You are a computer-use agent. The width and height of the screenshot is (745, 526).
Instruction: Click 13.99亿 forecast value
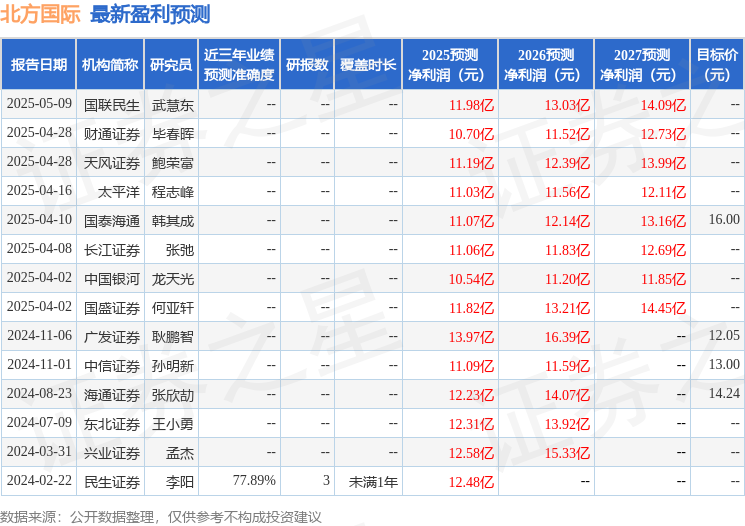click(663, 163)
